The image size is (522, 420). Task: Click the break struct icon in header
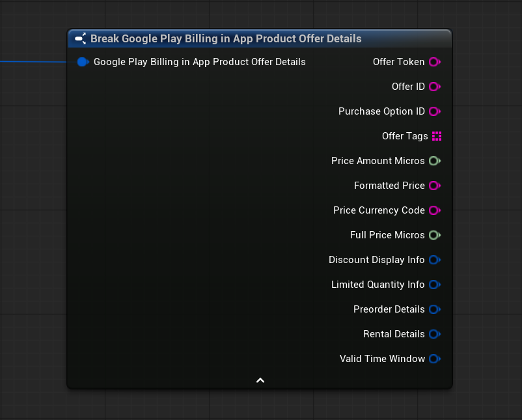[x=81, y=38]
